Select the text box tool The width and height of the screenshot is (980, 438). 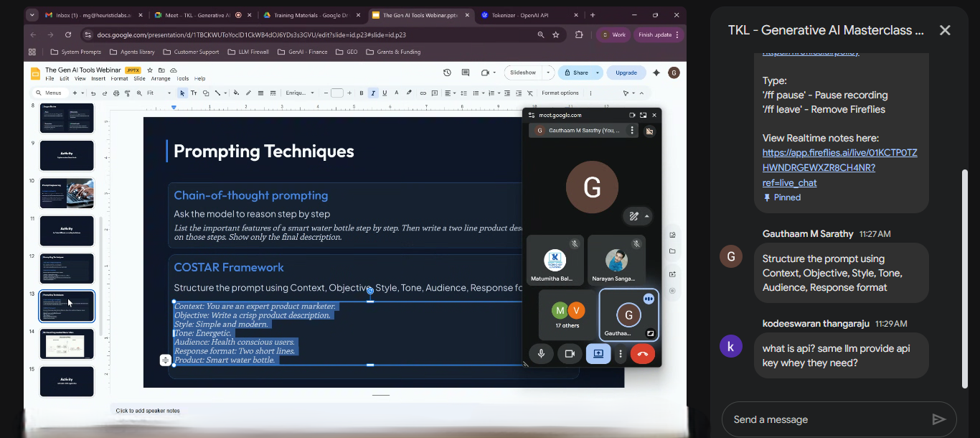point(194,93)
